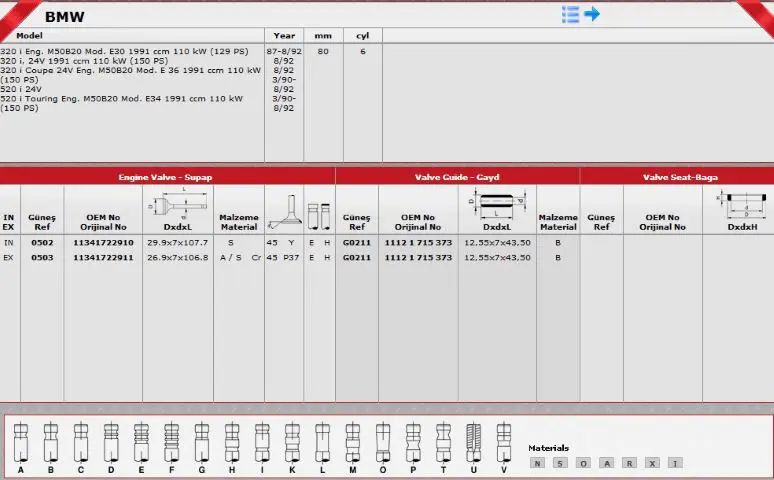Select the Valve Guide - Gayd header

pos(457,177)
